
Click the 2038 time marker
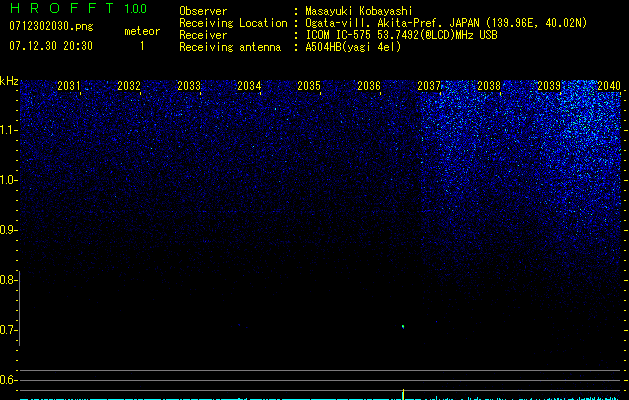tap(489, 86)
